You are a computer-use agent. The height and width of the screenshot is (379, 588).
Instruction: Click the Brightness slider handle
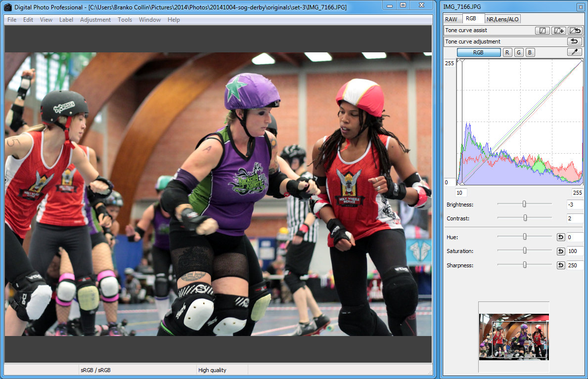524,204
